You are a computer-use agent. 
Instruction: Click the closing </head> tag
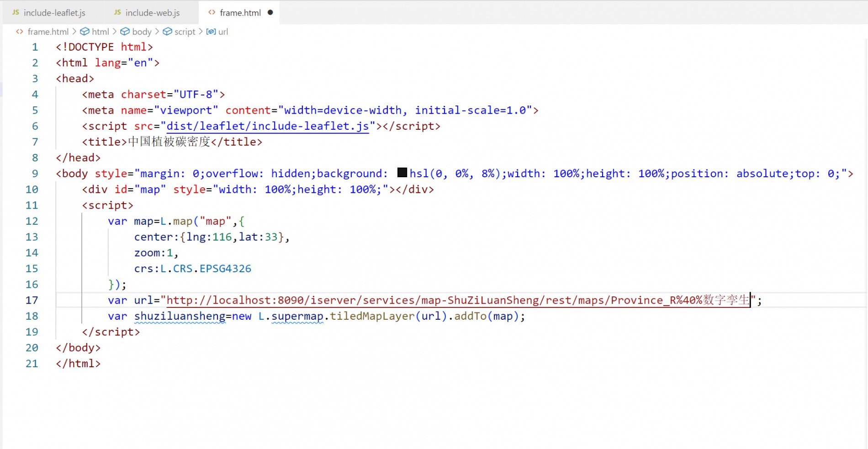click(x=78, y=158)
